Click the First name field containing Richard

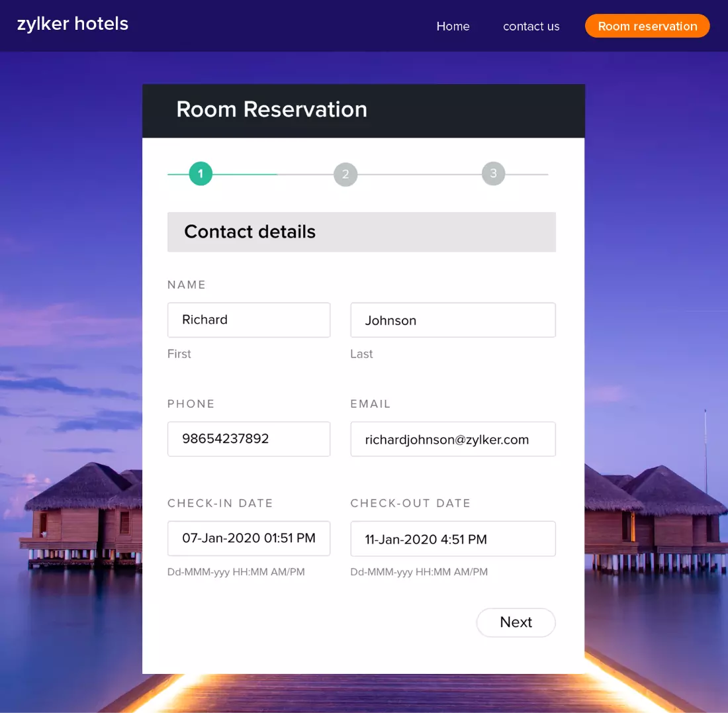point(249,320)
